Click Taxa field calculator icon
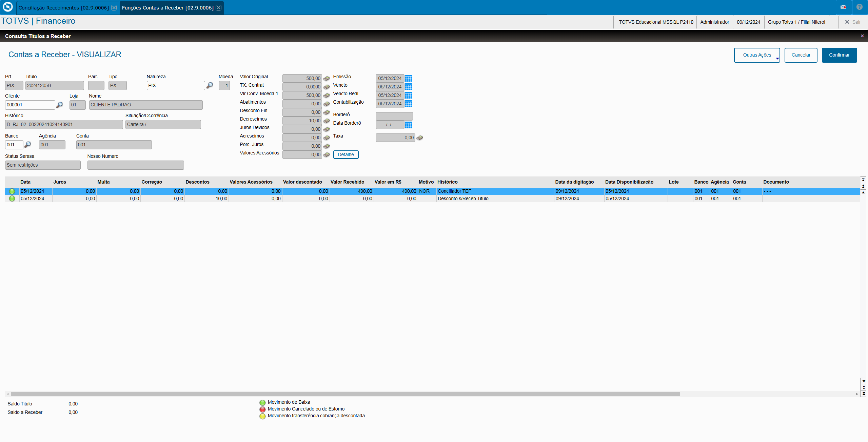The width and height of the screenshot is (868, 442). pos(420,138)
